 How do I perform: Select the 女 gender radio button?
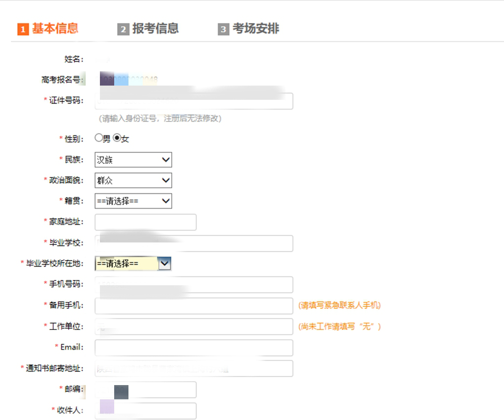click(x=117, y=138)
